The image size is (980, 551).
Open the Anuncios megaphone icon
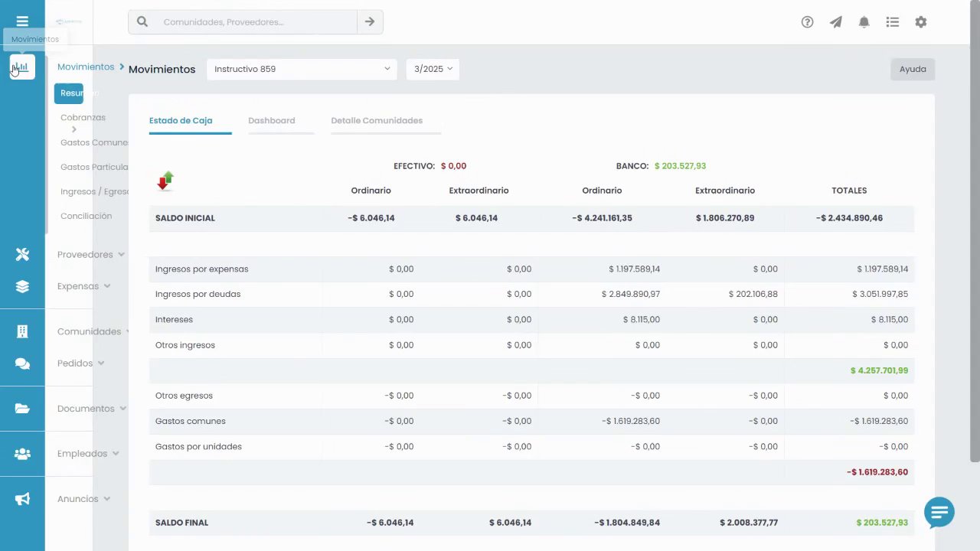click(22, 499)
